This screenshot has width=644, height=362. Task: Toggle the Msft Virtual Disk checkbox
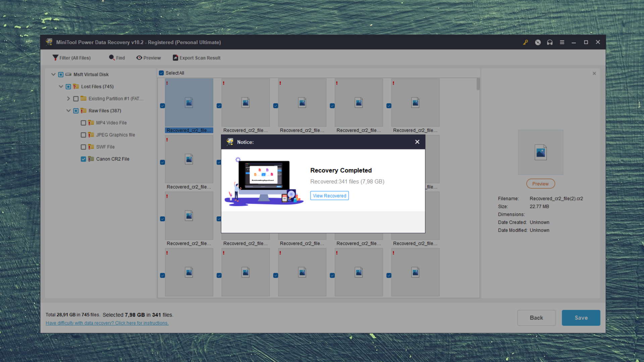pos(61,74)
